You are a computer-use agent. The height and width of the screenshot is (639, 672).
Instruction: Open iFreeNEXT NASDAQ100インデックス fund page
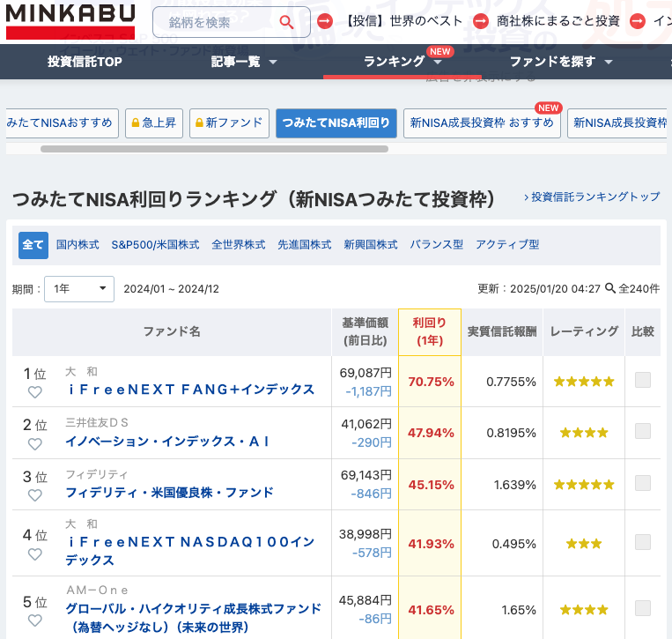pos(190,551)
